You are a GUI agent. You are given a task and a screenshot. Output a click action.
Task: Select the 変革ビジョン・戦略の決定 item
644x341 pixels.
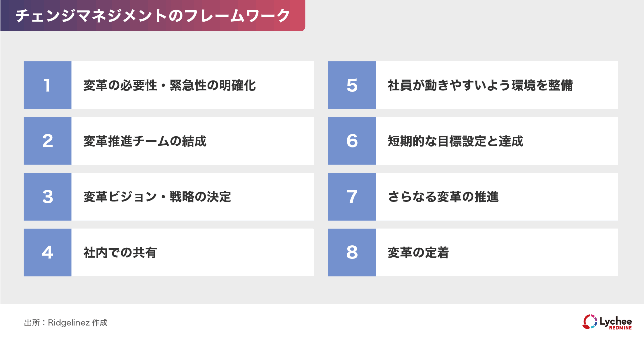[157, 197]
